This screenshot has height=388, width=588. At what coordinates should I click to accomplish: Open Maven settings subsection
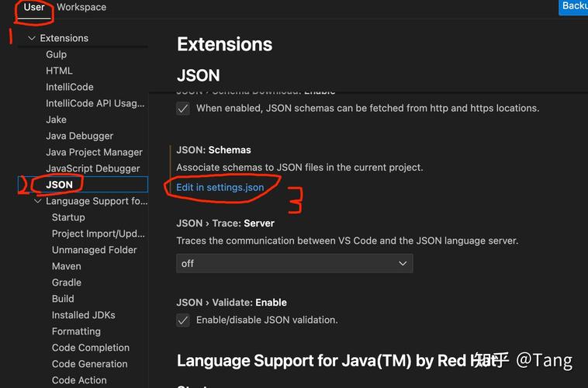[67, 266]
